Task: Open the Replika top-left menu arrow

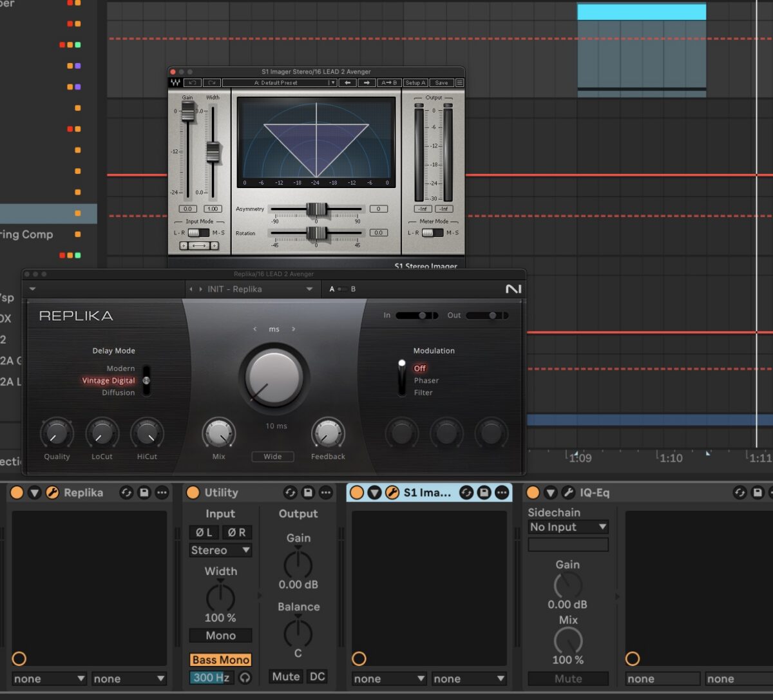Action: click(x=32, y=289)
